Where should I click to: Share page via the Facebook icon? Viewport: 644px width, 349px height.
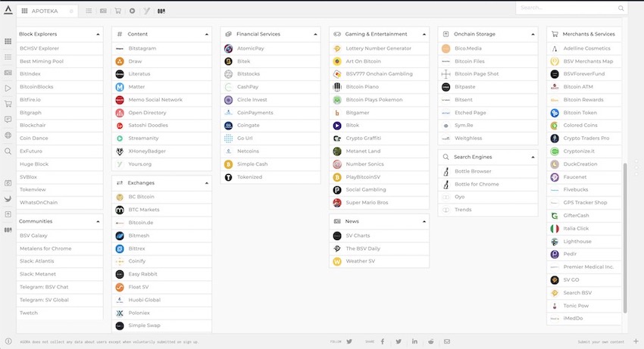[382, 341]
